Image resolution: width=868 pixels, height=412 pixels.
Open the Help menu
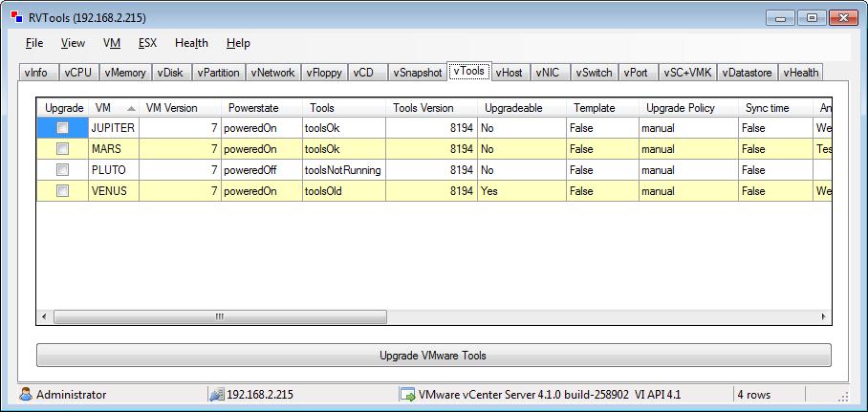pos(238,43)
